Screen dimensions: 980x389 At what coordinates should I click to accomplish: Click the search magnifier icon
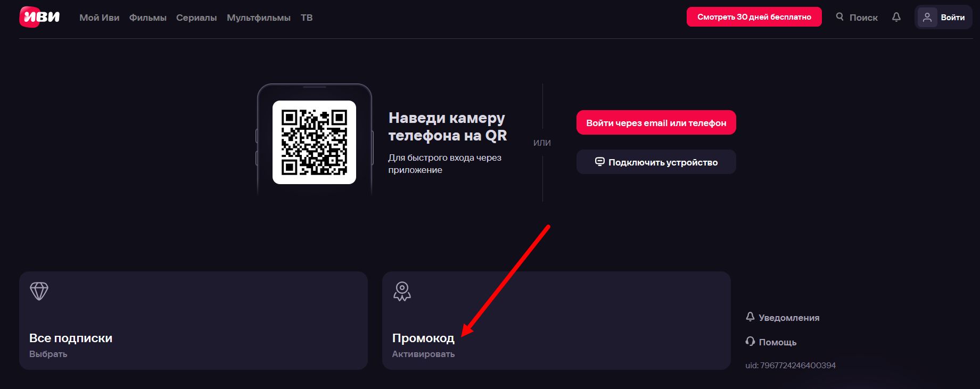[x=840, y=17]
